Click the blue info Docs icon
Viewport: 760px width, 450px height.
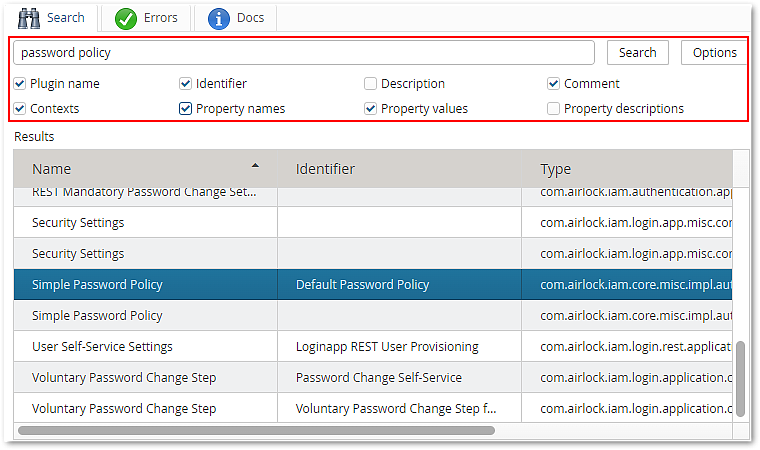(219, 18)
